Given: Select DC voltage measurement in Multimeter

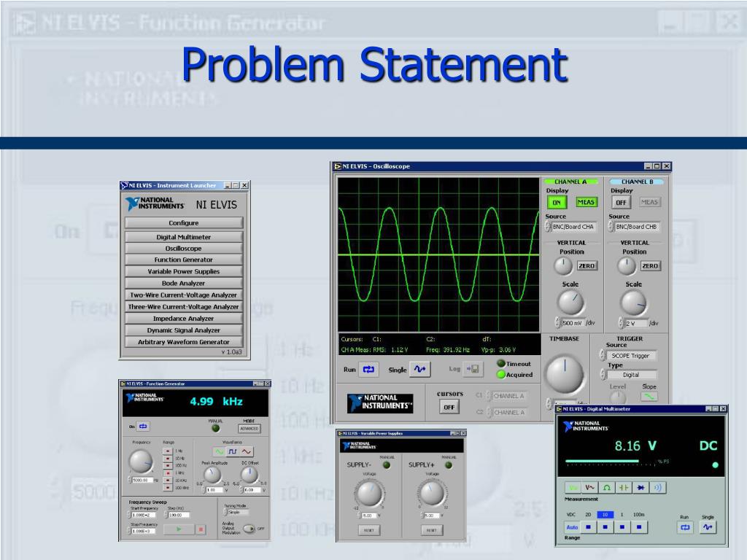Looking at the screenshot, I should point(573,488).
